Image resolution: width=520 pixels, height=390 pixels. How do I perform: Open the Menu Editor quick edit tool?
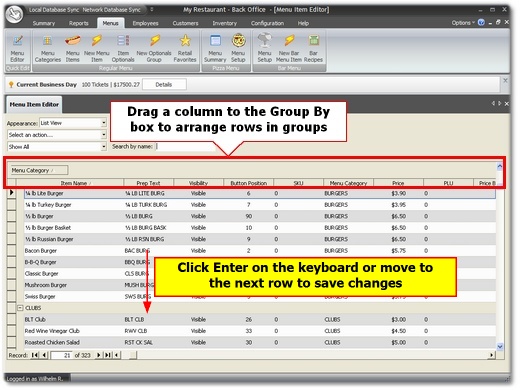click(17, 48)
